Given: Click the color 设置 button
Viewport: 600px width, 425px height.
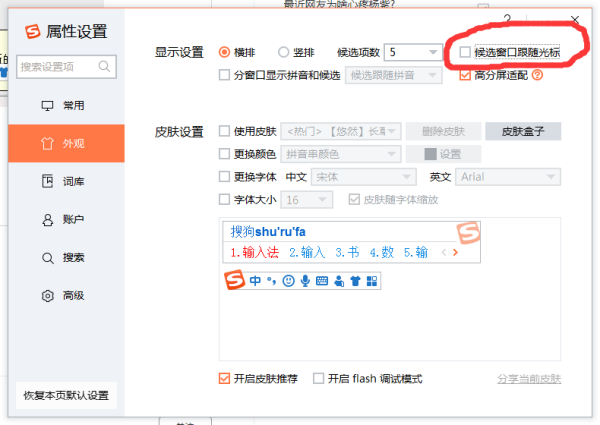Looking at the screenshot, I should click(443, 154).
